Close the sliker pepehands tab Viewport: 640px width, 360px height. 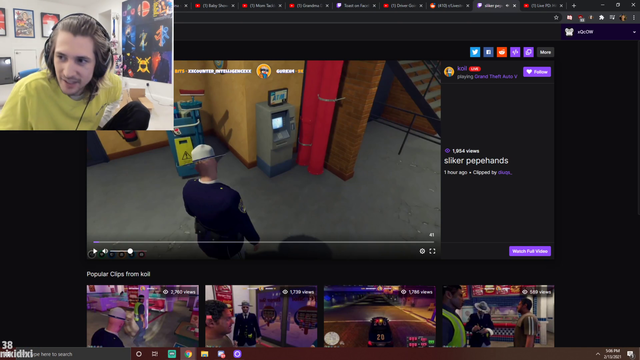(514, 6)
